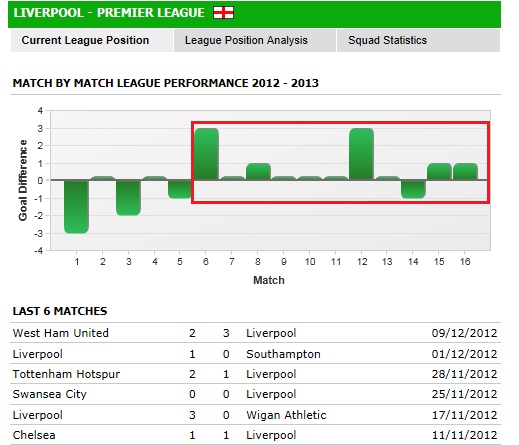The width and height of the screenshot is (519, 445).
Task: Click Chelsea in the last matches list
Action: click(34, 435)
